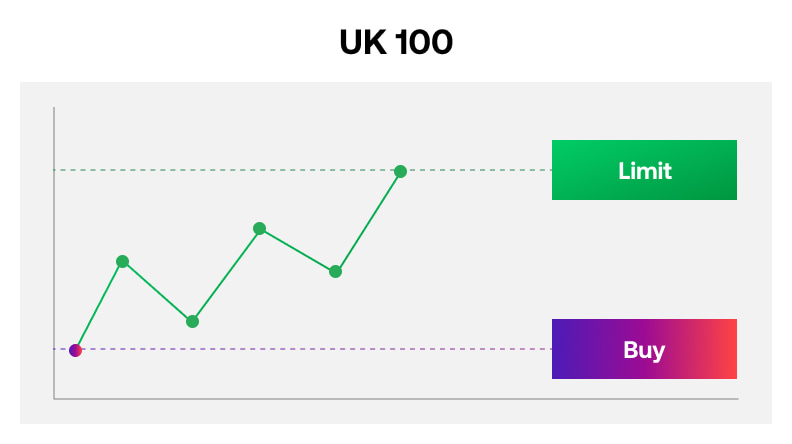
Task: Select the second dip green data point
Action: (335, 271)
